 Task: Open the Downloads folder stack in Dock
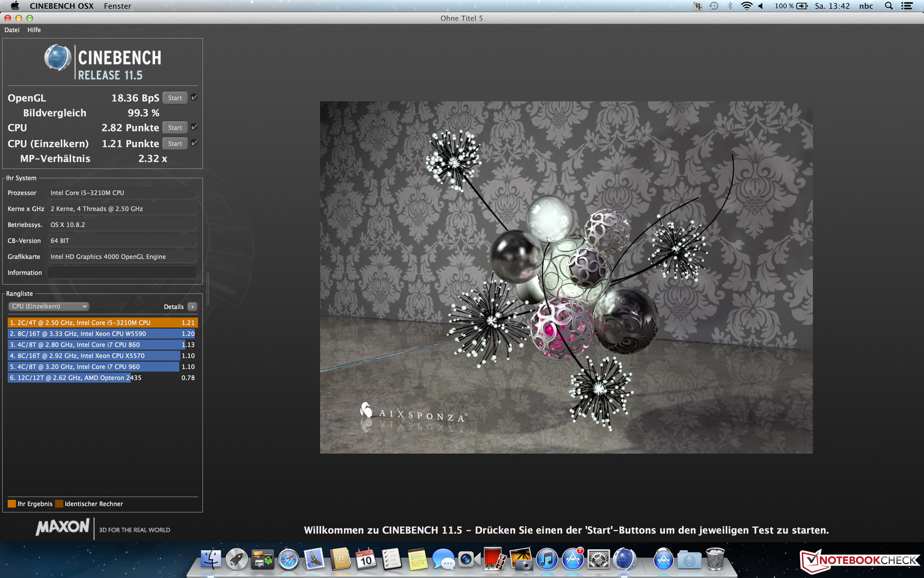click(689, 560)
